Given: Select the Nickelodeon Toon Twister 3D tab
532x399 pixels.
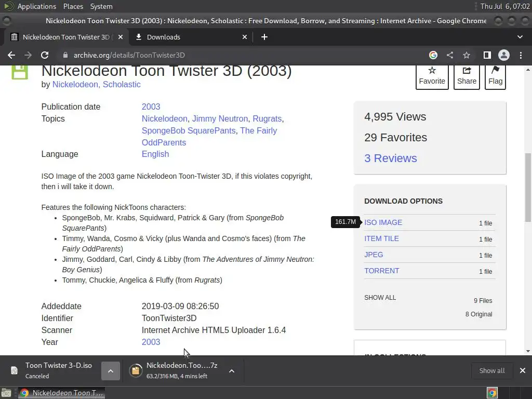Looking at the screenshot, I should tap(66, 37).
